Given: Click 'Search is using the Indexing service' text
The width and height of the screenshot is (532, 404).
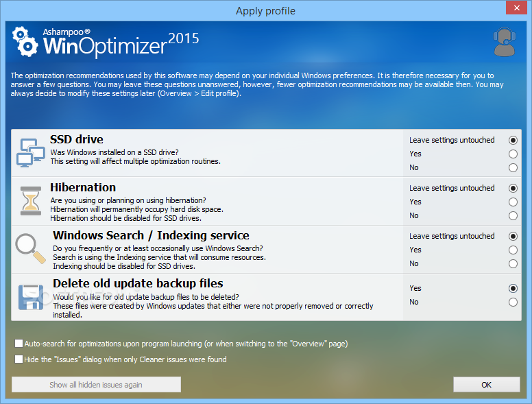Looking at the screenshot, I should [x=160, y=257].
